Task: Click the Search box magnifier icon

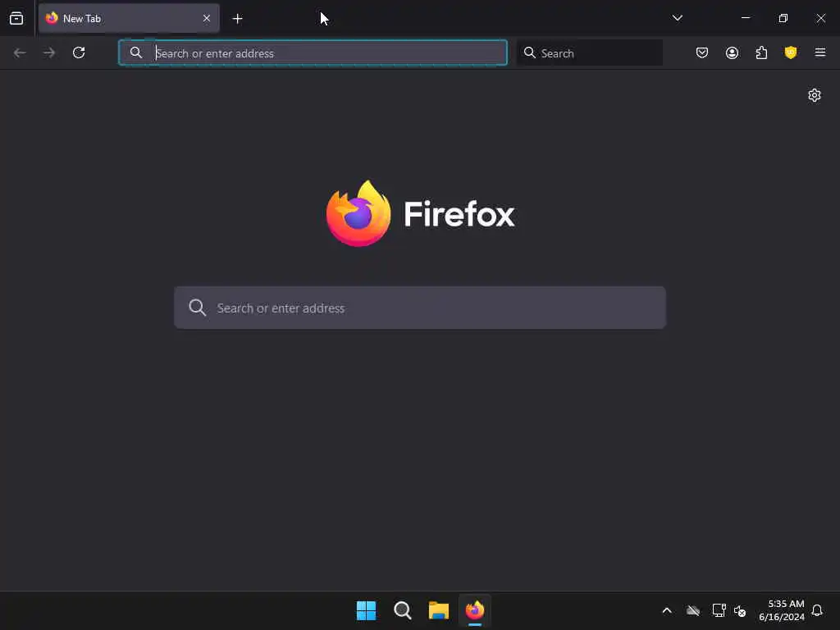Action: point(530,52)
